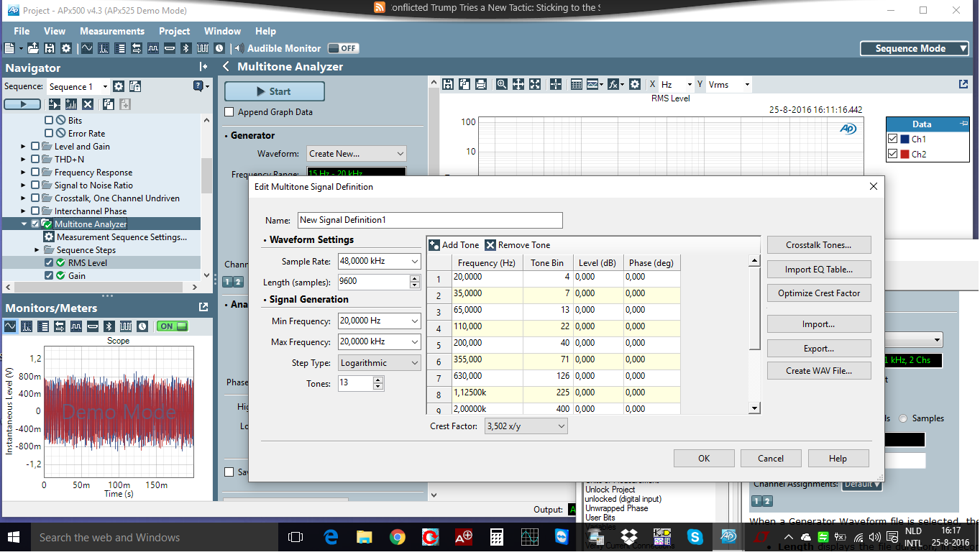980x560 pixels.
Task: Select zoom magnifier tool in graph toolbar
Action: pos(502,84)
